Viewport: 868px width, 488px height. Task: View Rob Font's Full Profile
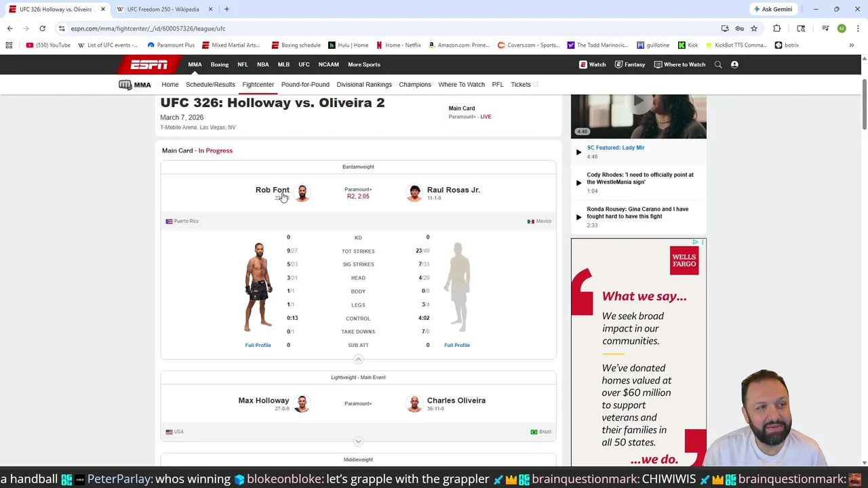(x=258, y=345)
